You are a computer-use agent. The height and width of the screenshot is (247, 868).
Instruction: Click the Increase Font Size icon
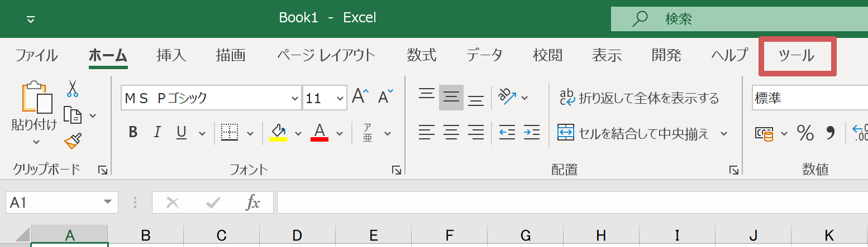point(360,97)
